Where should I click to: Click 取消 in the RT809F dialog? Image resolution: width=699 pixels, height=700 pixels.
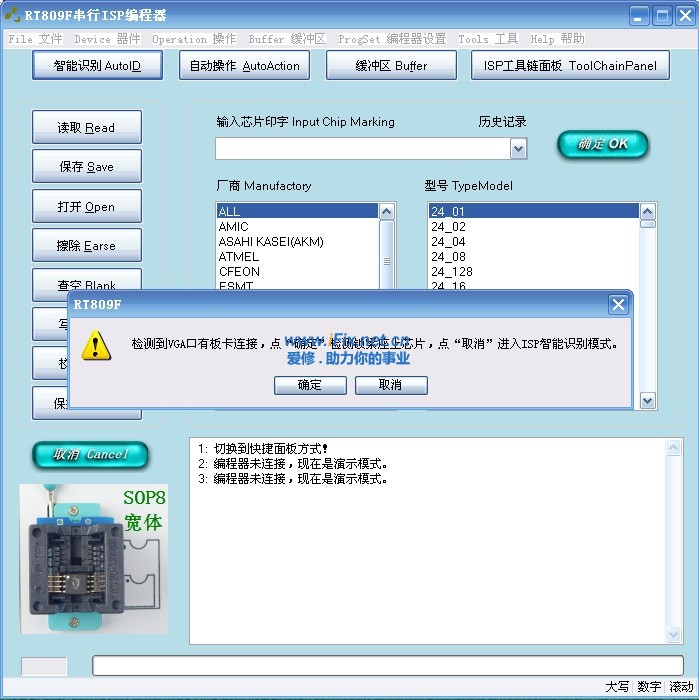[x=391, y=385]
